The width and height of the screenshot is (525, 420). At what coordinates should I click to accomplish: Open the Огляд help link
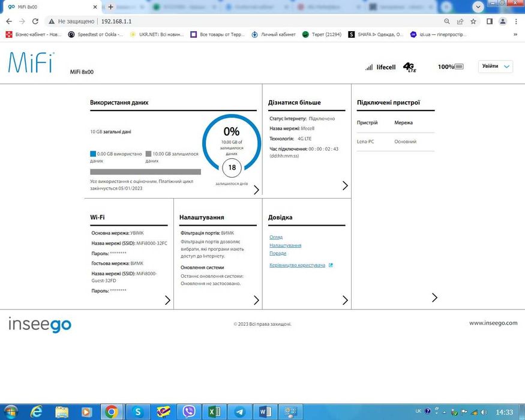coord(276,237)
